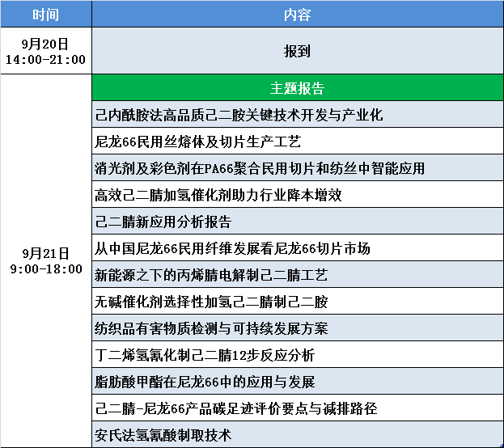
Task: Click the 时间 column header
Action: [45, 15]
